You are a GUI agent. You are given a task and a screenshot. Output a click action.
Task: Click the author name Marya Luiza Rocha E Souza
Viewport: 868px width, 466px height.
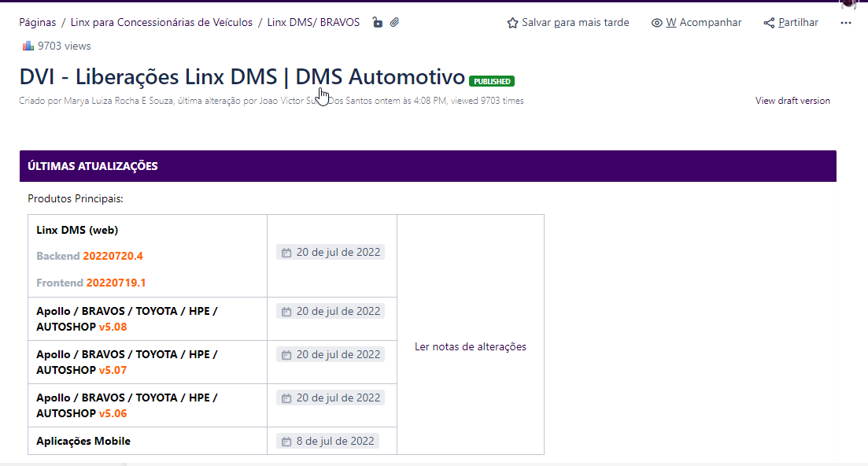pos(119,101)
